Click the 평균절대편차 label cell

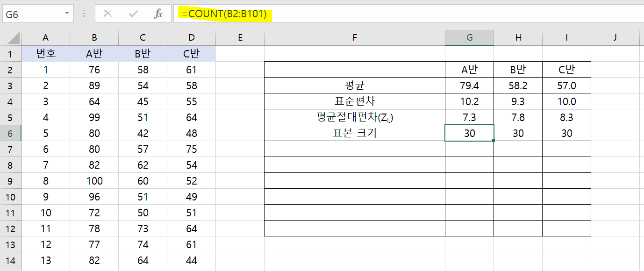tap(355, 117)
